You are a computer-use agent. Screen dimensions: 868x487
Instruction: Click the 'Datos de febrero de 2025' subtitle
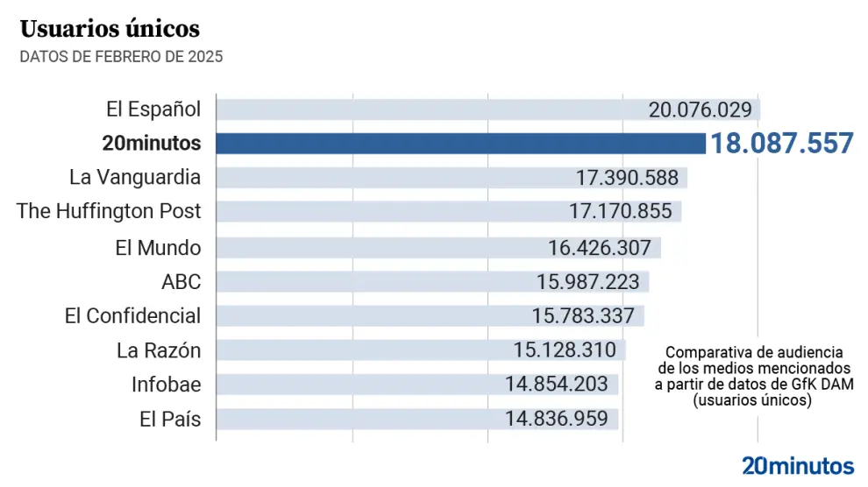click(x=121, y=58)
